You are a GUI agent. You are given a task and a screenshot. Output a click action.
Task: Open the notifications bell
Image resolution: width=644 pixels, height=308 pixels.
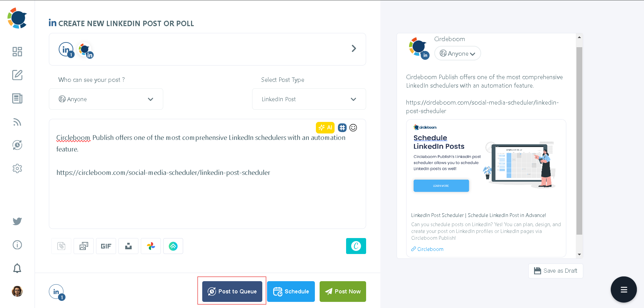[17, 268]
